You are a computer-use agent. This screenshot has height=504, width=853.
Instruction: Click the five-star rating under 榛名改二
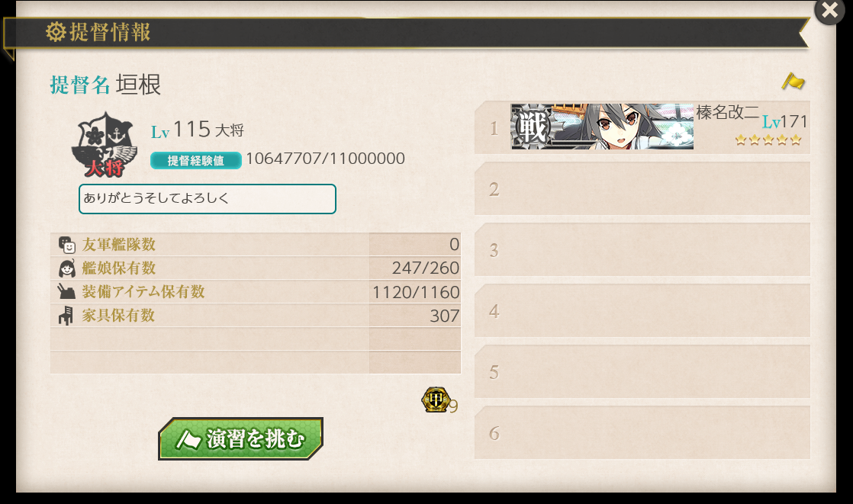pyautogui.click(x=768, y=140)
